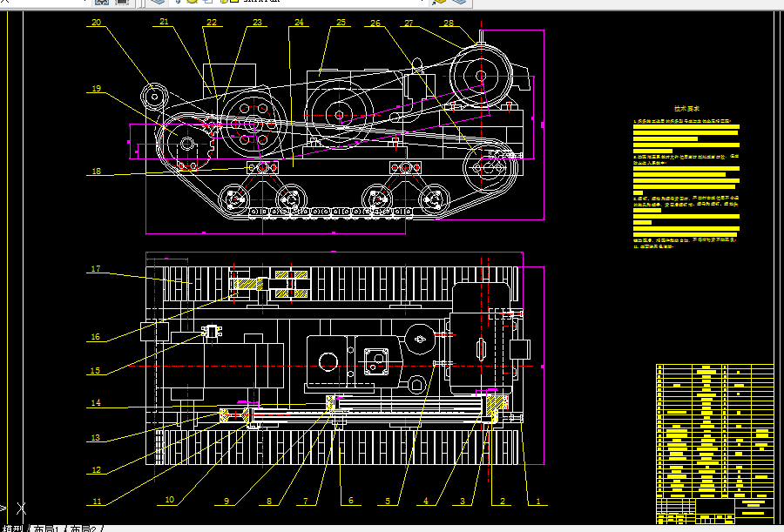The image size is (784, 532).
Task: Select part callout number 8
Action: pos(269,501)
